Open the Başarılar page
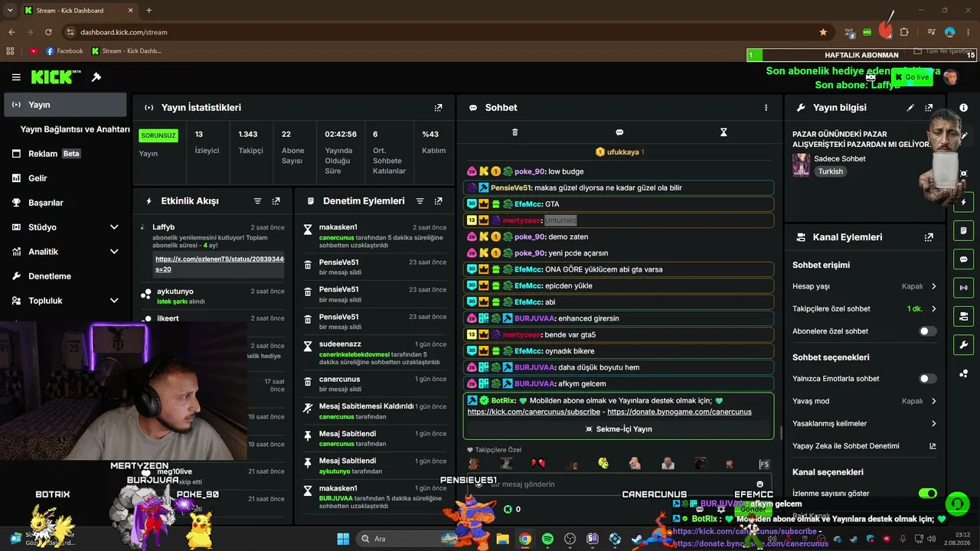 coord(65,203)
